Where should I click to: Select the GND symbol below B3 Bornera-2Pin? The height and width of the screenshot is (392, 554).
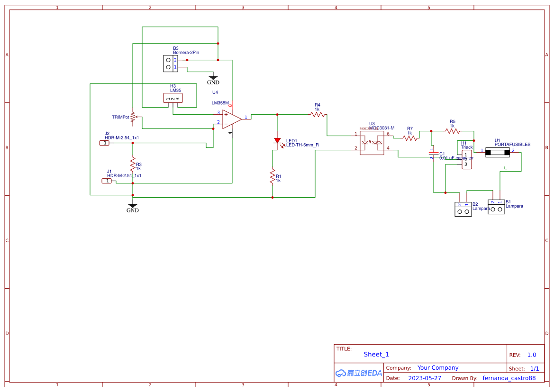click(213, 78)
